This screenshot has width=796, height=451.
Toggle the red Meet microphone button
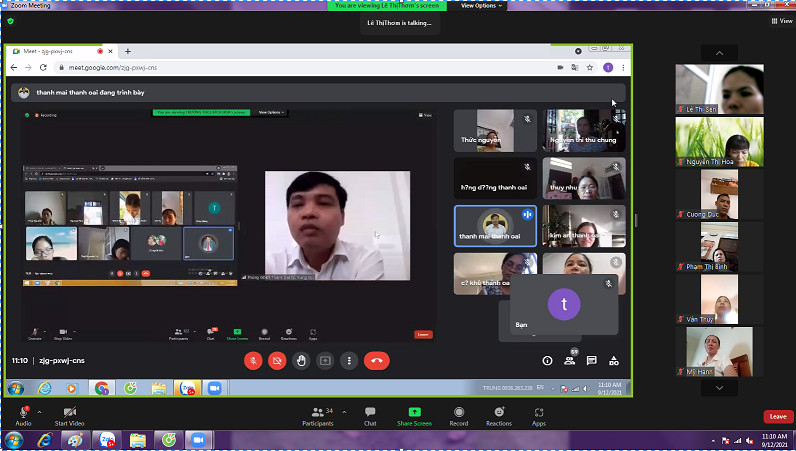pyautogui.click(x=253, y=360)
